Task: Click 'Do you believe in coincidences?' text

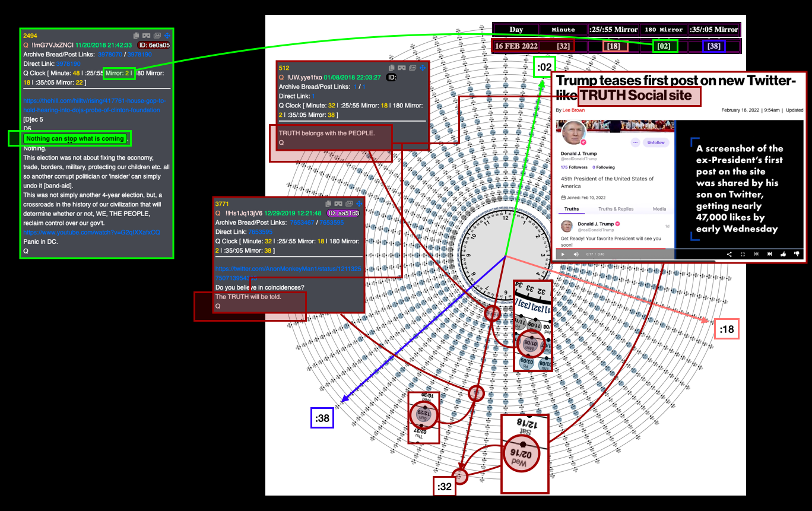Action: click(x=261, y=287)
